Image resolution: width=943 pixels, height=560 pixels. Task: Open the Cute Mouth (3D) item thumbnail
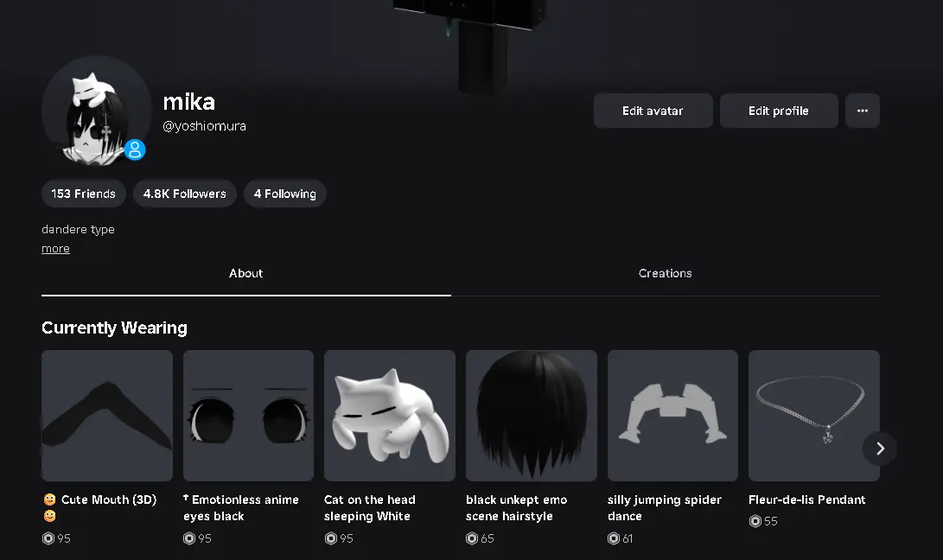[107, 416]
